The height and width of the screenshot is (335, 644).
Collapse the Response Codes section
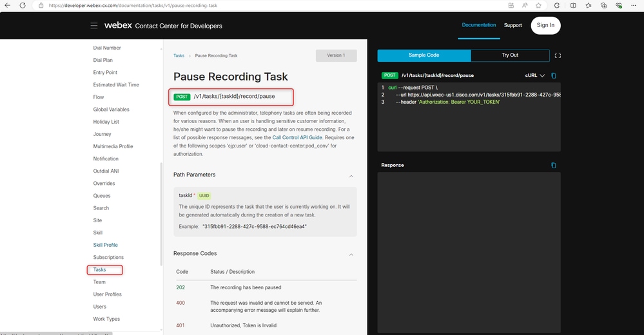[351, 254]
